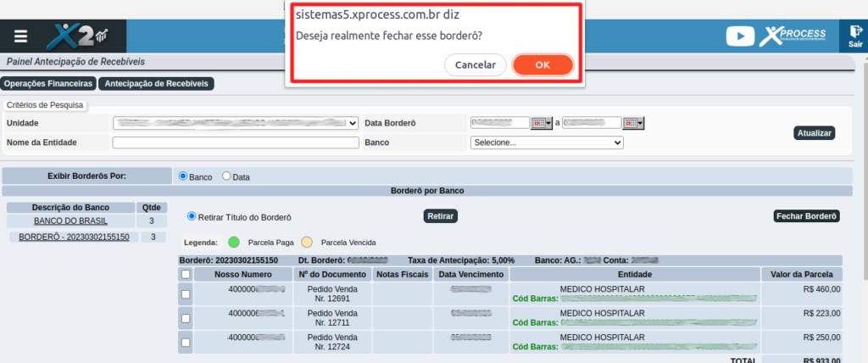Tick the select-all checkbox in table header

pyautogui.click(x=186, y=275)
